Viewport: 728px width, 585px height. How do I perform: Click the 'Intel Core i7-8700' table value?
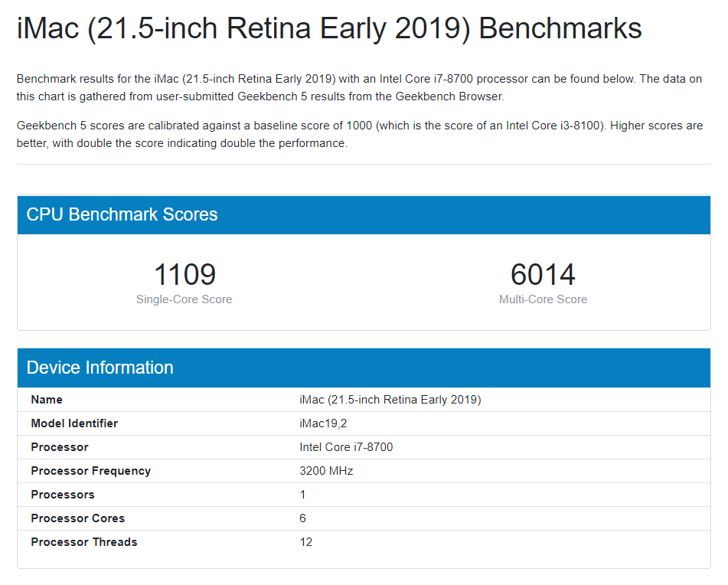pos(346,447)
